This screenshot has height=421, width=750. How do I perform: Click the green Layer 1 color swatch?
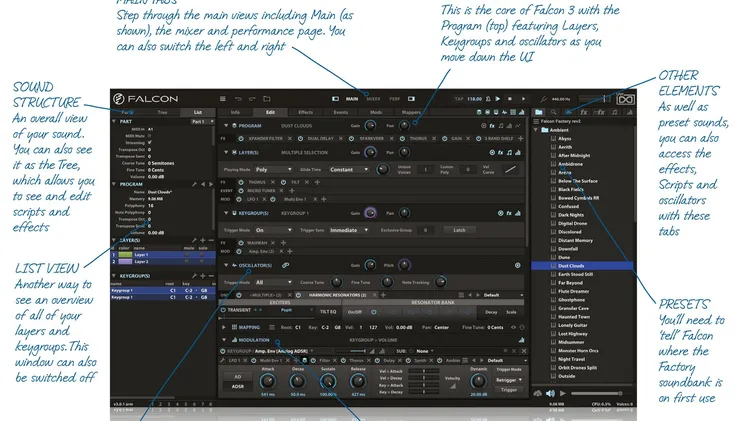(125, 255)
